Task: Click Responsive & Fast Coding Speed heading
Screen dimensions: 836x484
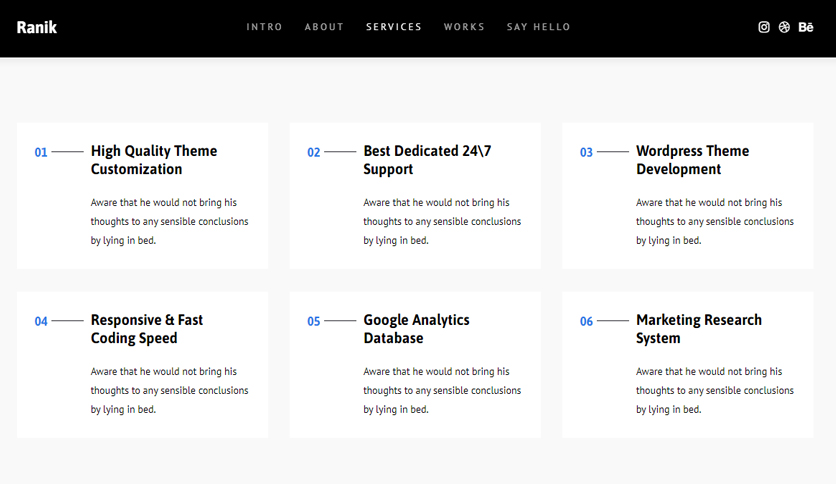Action: click(147, 329)
